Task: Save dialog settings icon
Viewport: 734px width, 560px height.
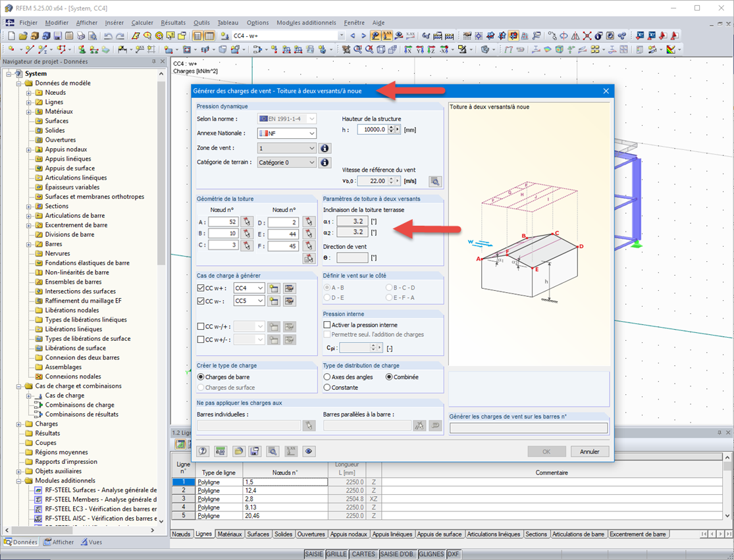Action: tap(255, 451)
